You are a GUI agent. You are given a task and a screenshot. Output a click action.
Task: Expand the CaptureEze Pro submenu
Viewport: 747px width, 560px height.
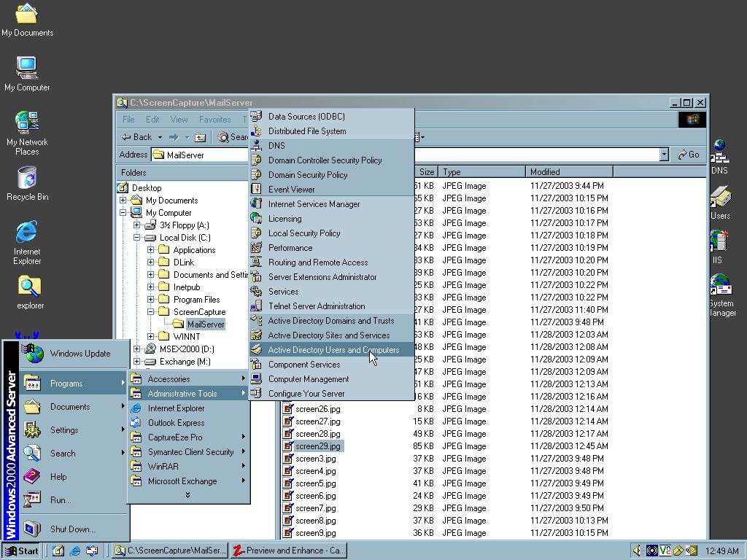tap(189, 437)
